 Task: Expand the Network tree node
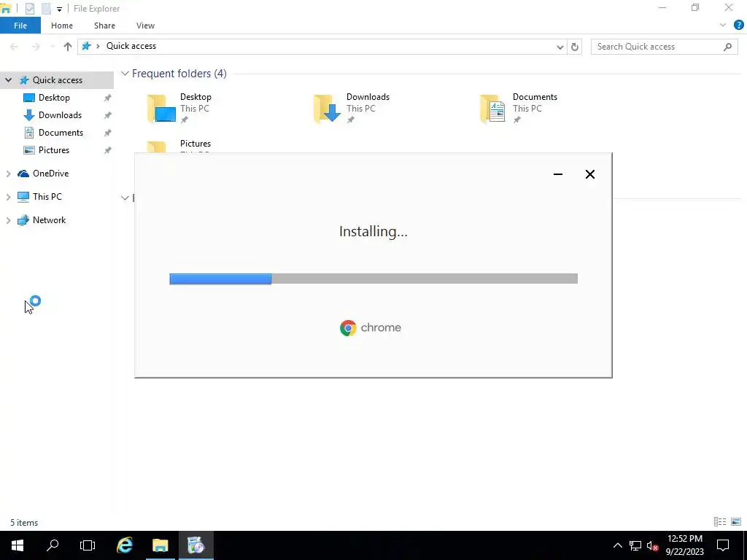[x=8, y=220]
